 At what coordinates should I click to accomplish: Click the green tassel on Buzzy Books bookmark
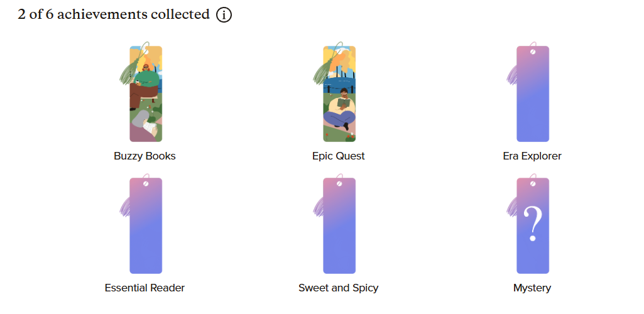128,74
